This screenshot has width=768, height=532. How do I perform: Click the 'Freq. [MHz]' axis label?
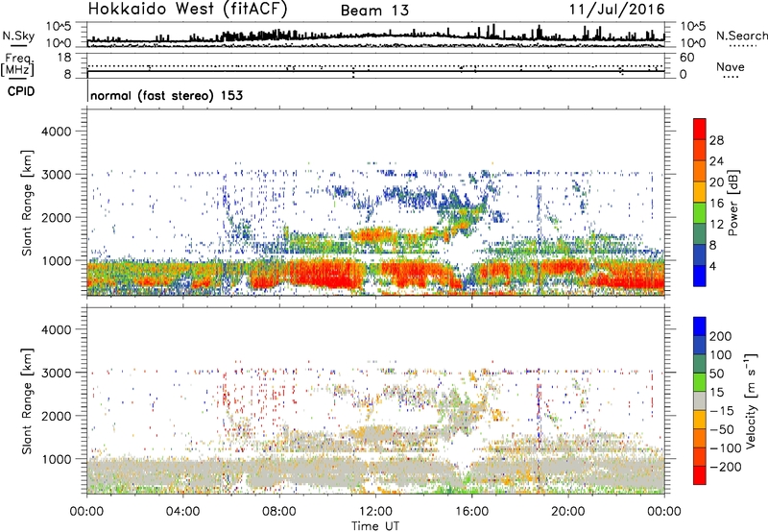17,64
